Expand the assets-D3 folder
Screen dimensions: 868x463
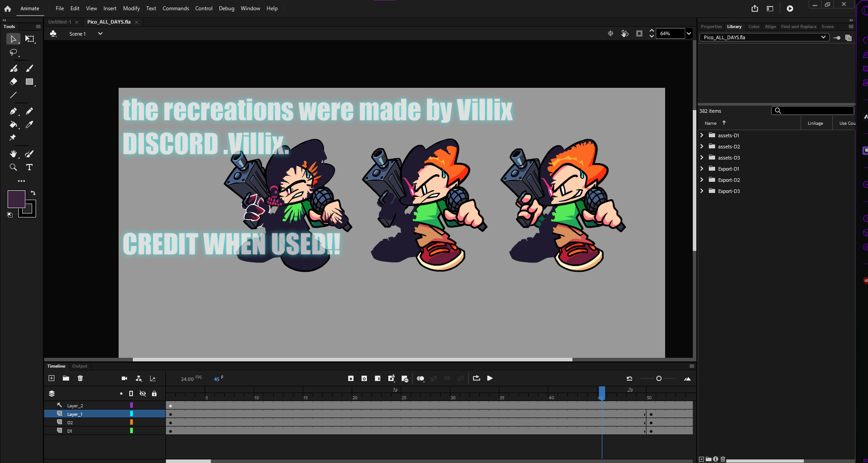702,157
